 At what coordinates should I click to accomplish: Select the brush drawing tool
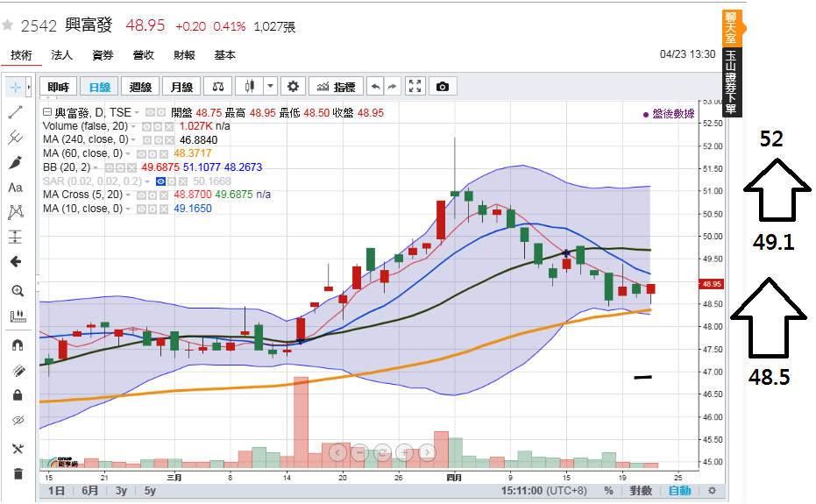[16, 162]
